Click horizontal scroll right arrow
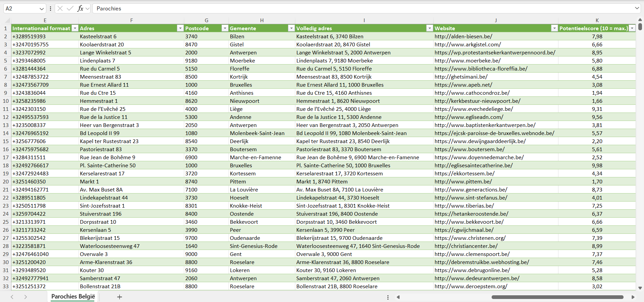This screenshot has height=302, width=644. [x=633, y=297]
